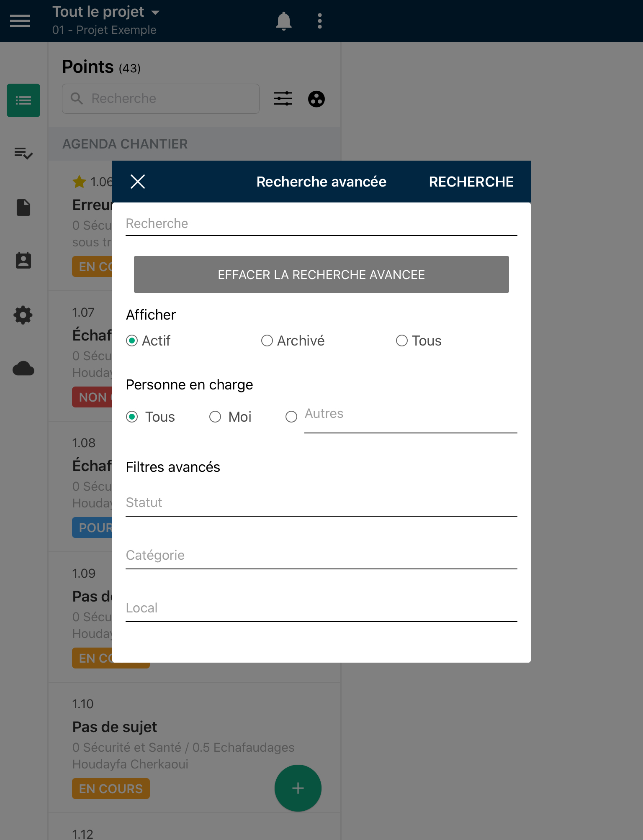This screenshot has height=840, width=643.
Task: Click the dialog's Recherche text field
Action: point(321,224)
